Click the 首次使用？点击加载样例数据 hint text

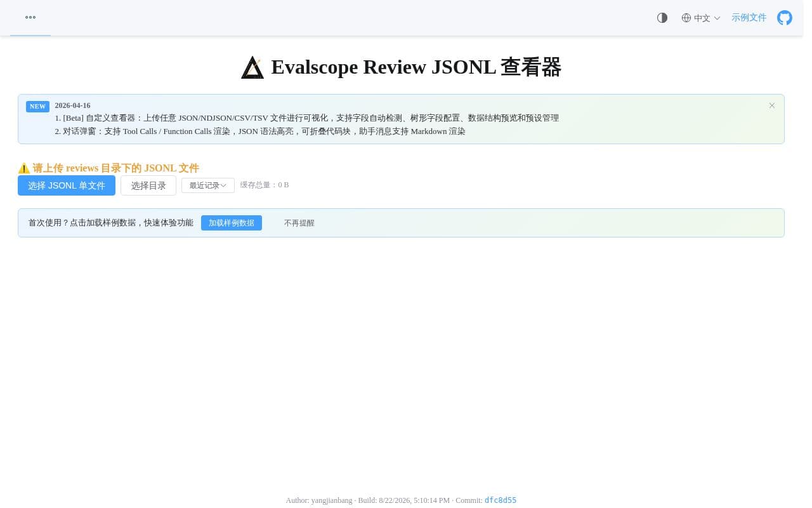coord(111,223)
